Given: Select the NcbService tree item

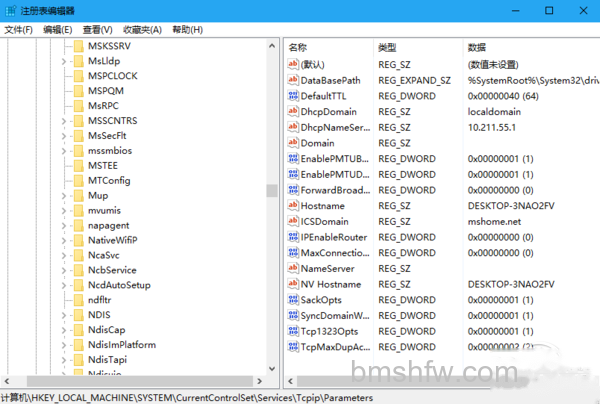Looking at the screenshot, I should click(112, 270).
